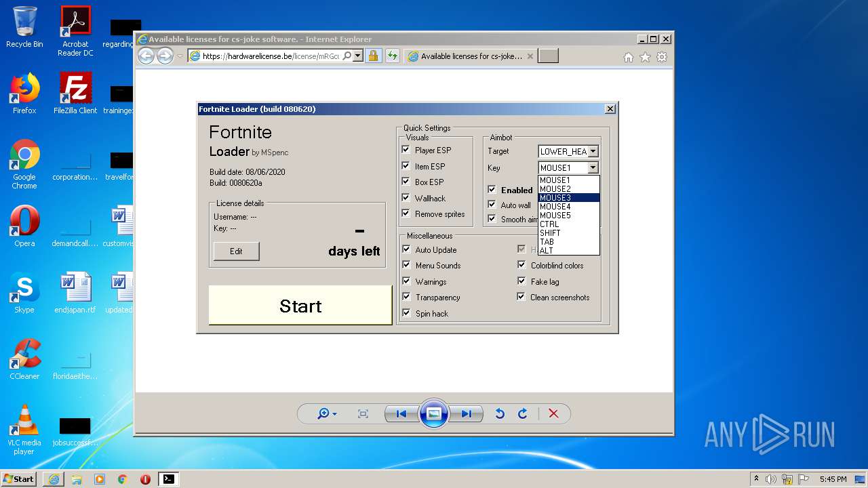Toggle the Clean screenshots checkbox
This screenshot has height=488, width=868.
[x=521, y=297]
